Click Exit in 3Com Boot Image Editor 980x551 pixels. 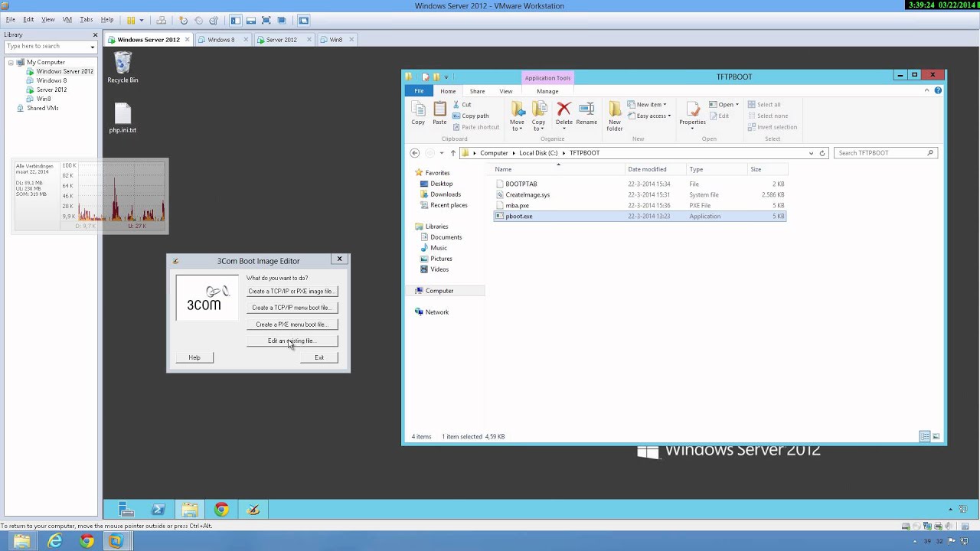click(319, 358)
